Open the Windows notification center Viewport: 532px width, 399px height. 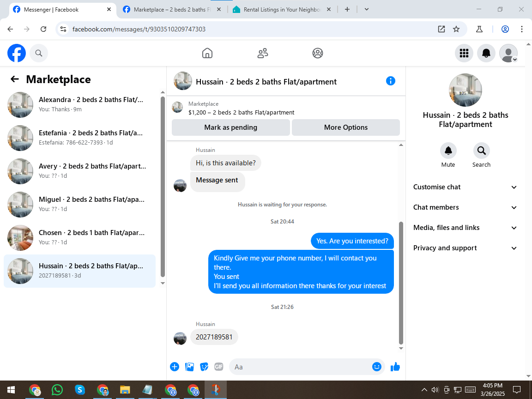click(517, 390)
